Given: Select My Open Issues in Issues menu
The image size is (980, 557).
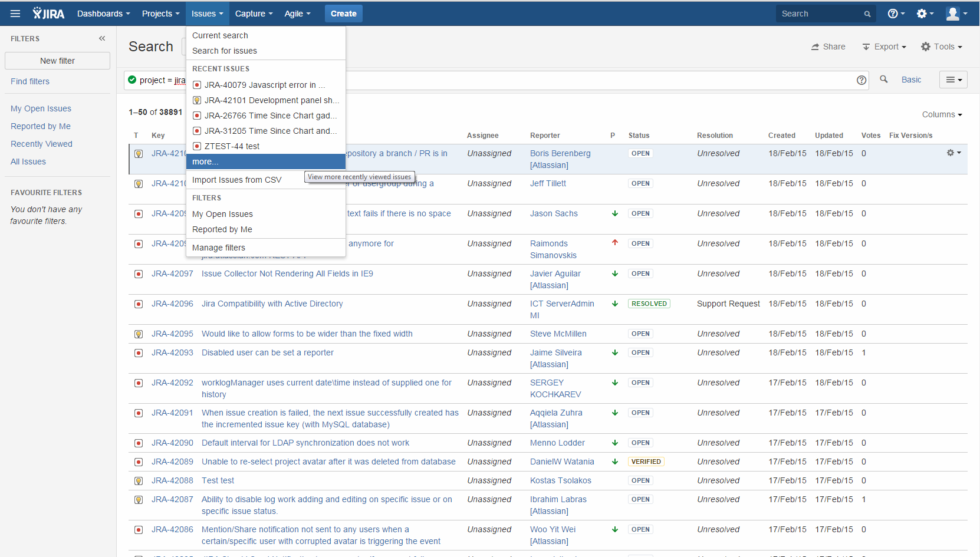Looking at the screenshot, I should point(266,214).
